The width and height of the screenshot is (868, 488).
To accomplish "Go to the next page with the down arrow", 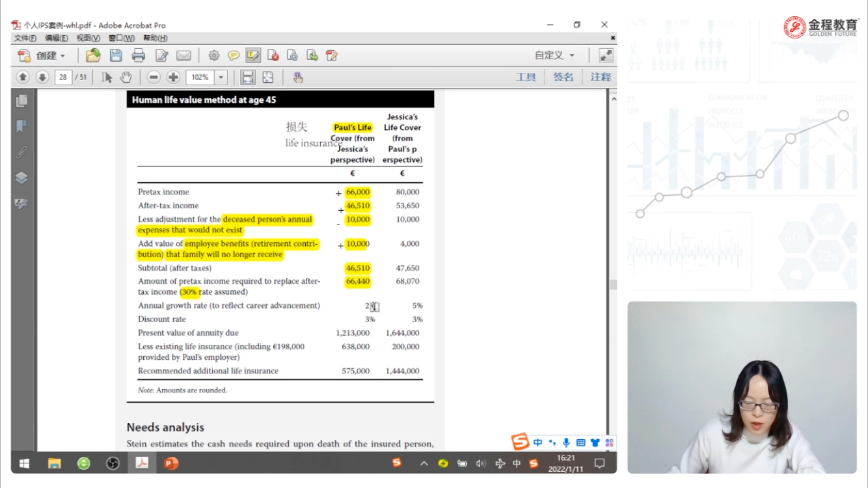I will coord(42,77).
